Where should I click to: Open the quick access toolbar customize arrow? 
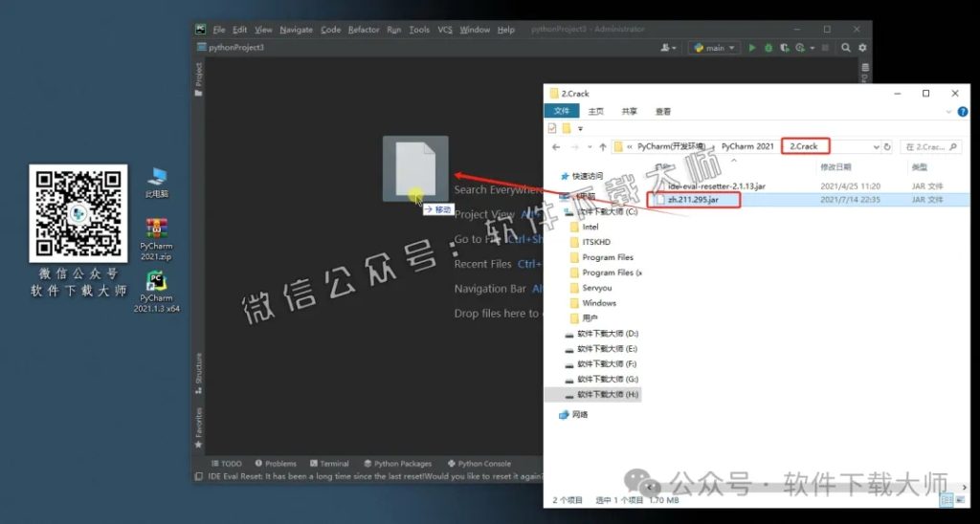(x=580, y=129)
